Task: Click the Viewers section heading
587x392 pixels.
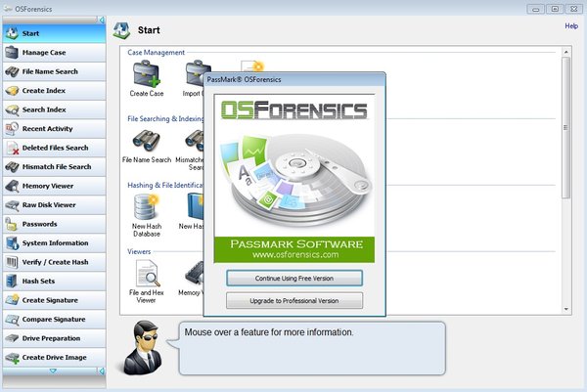Action: (139, 252)
